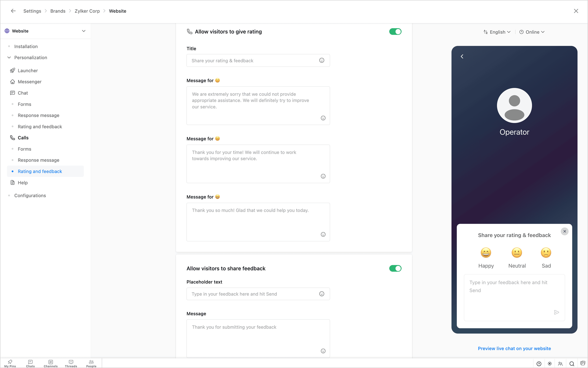Screen dimensions: 588x368
Task: Select the Happy emoji in preview
Action: (486, 253)
